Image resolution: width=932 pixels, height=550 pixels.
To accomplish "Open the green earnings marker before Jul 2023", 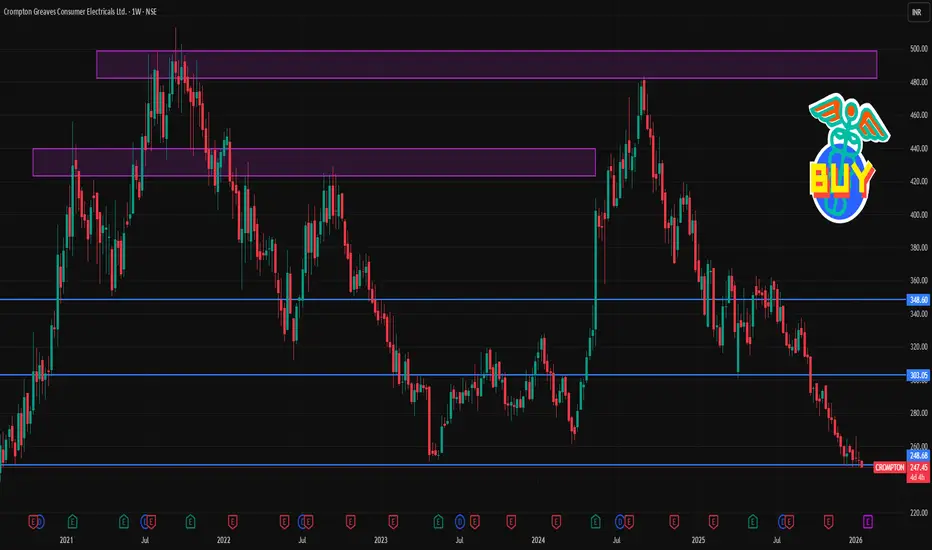I will [x=438, y=522].
